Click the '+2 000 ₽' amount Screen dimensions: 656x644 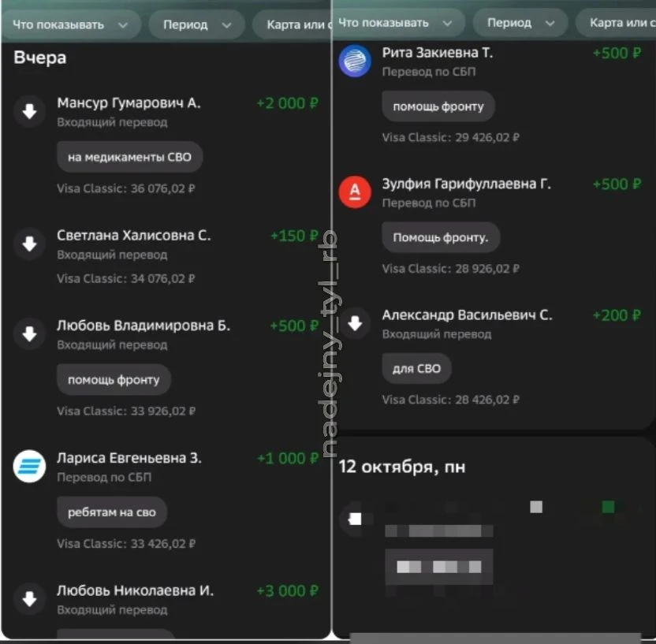(x=288, y=103)
